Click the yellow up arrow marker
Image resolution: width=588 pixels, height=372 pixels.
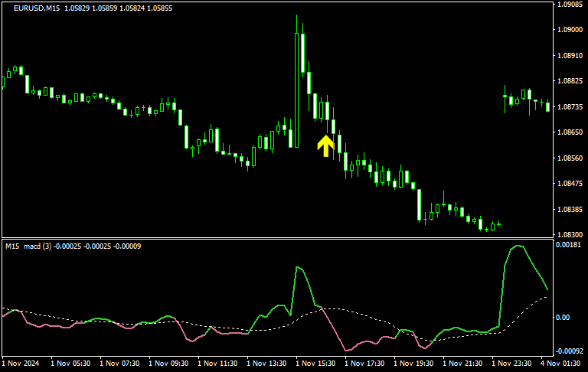[325, 145]
